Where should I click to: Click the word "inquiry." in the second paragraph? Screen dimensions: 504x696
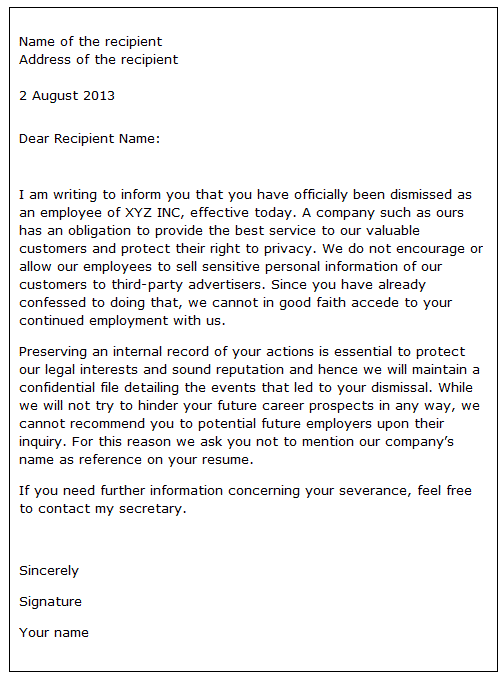[x=43, y=442]
